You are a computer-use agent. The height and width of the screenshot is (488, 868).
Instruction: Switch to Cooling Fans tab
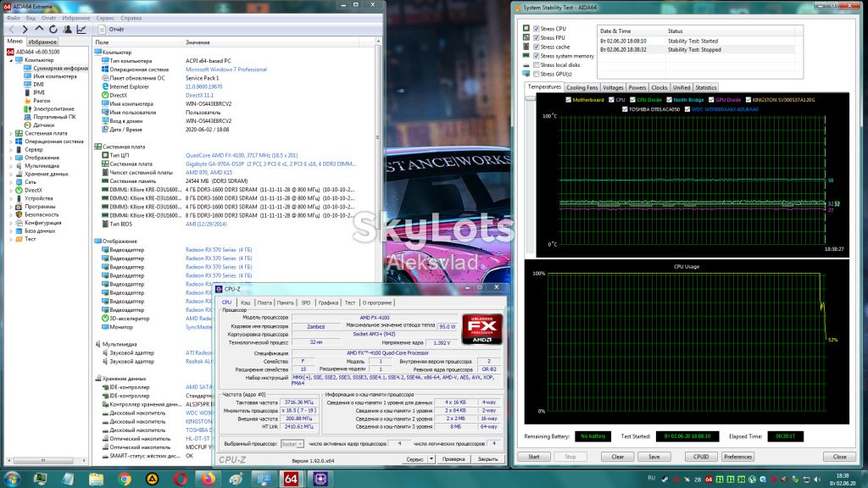581,87
